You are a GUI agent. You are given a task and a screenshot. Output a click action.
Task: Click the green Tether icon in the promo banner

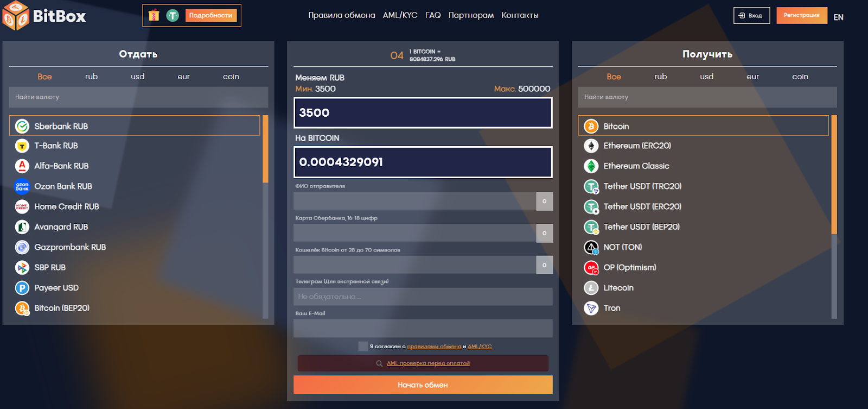pos(173,15)
